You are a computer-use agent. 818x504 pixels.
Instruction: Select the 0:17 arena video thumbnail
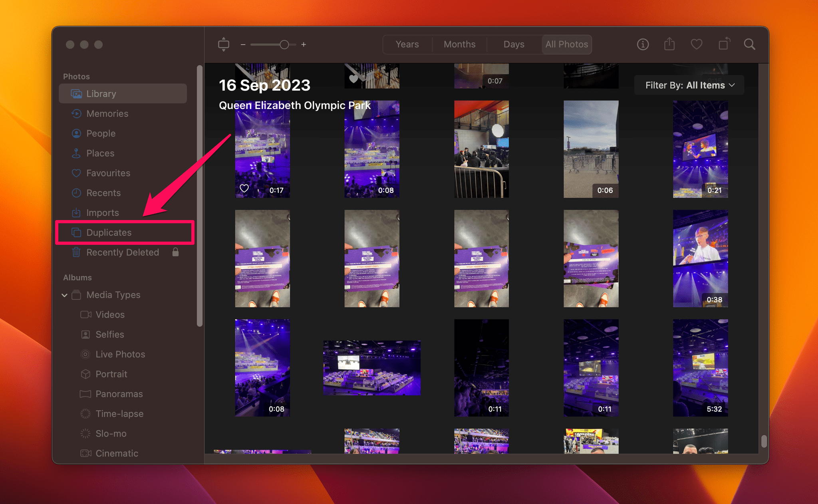pos(262,149)
